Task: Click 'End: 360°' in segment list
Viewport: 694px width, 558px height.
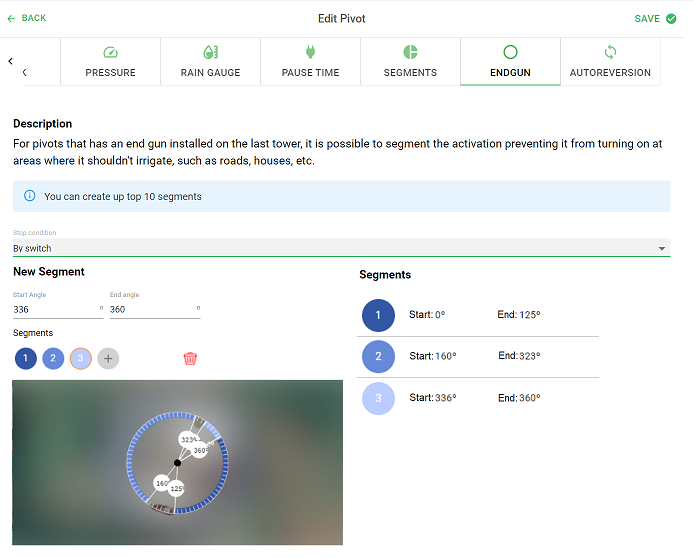Action: click(519, 398)
